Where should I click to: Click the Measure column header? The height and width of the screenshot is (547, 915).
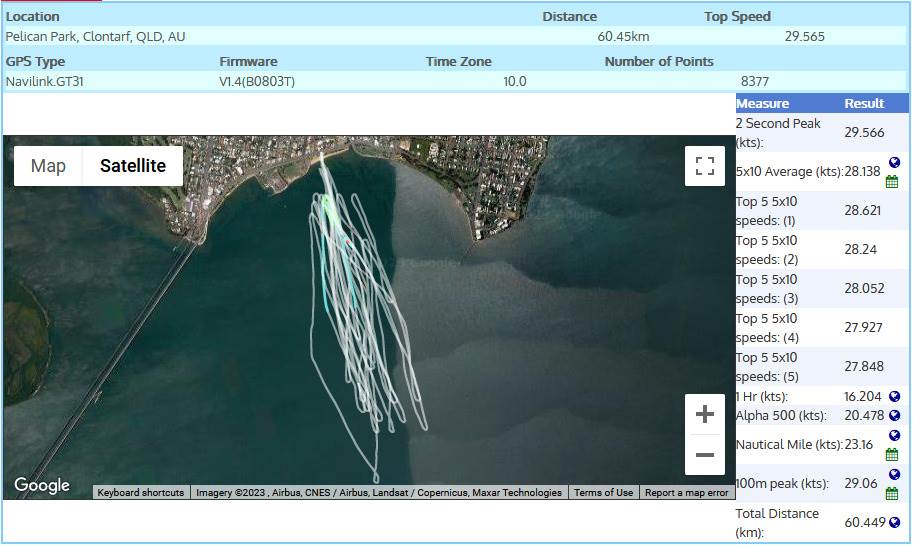click(762, 103)
